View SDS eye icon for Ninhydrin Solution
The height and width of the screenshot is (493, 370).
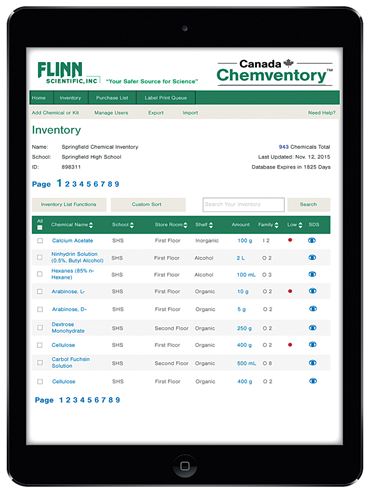tap(312, 257)
